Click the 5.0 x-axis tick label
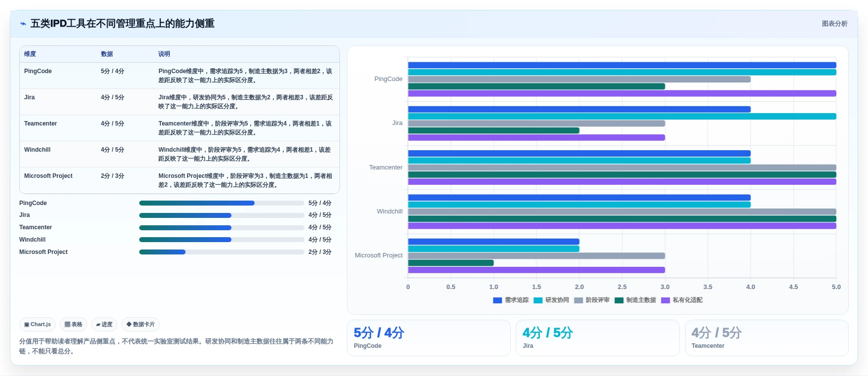Screen dimensions: 868x376 [836, 287]
